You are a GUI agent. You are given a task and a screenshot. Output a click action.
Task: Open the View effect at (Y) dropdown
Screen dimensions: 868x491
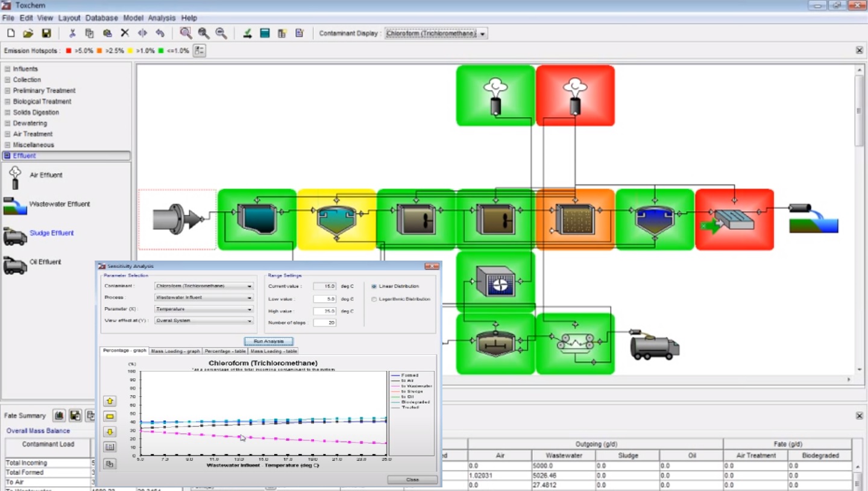point(204,320)
